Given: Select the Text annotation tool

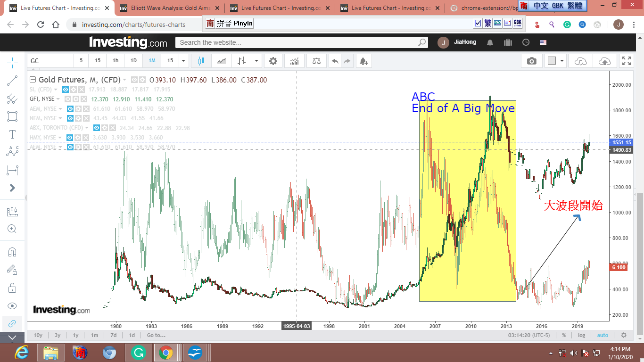Looking at the screenshot, I should click(x=13, y=134).
